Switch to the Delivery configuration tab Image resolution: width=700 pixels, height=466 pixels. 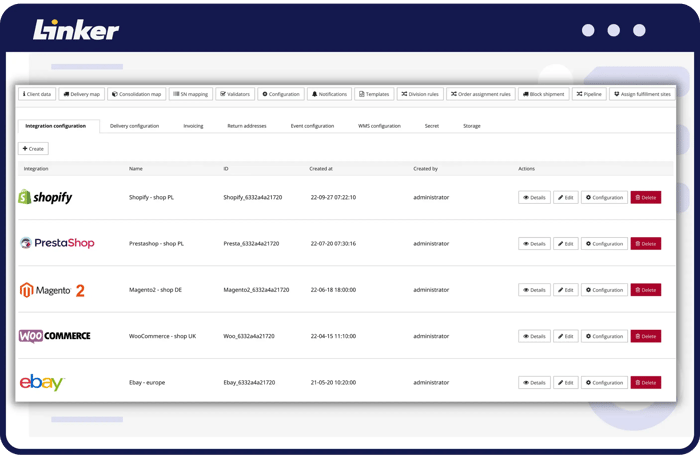pos(134,126)
